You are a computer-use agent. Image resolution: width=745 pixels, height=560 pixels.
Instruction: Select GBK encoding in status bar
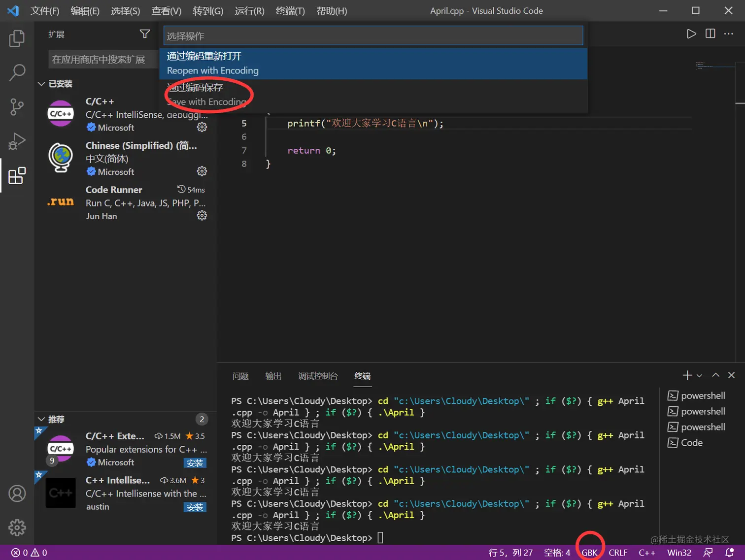pos(589,553)
